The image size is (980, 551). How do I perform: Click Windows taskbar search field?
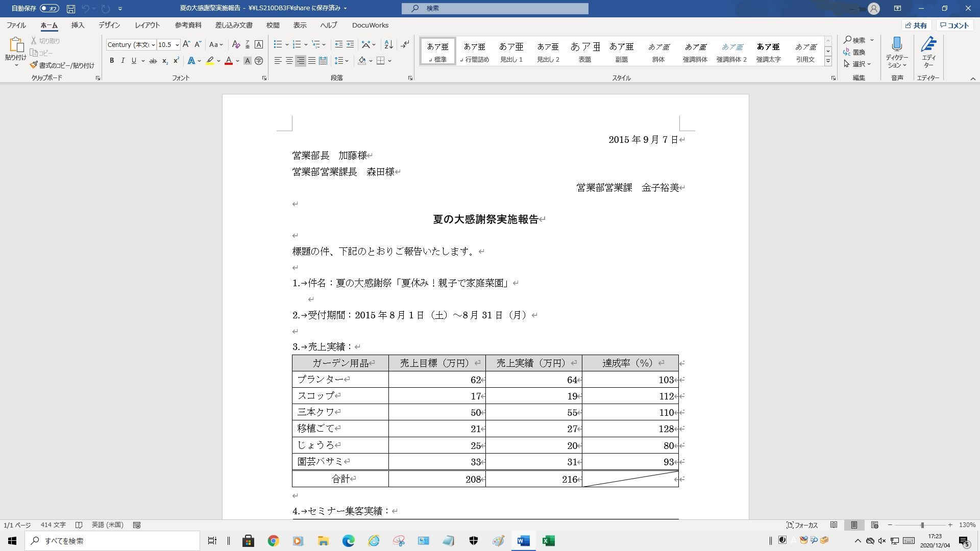112,541
